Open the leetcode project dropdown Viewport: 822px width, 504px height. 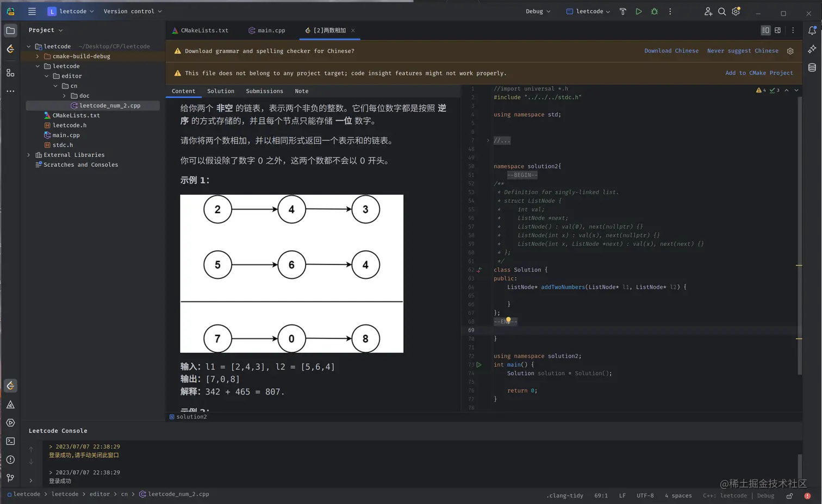[x=71, y=11]
